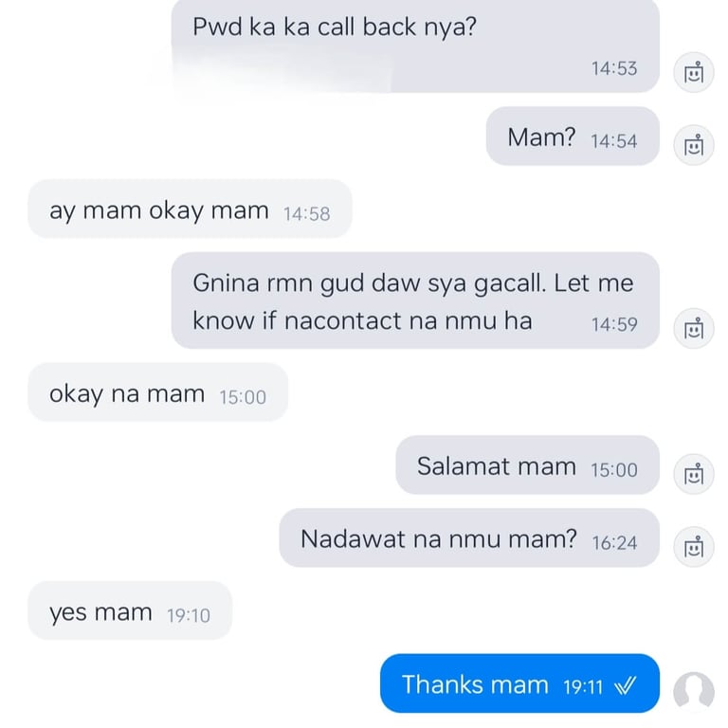Select the 'Pwd ka ka call back nya?' message

point(415,46)
